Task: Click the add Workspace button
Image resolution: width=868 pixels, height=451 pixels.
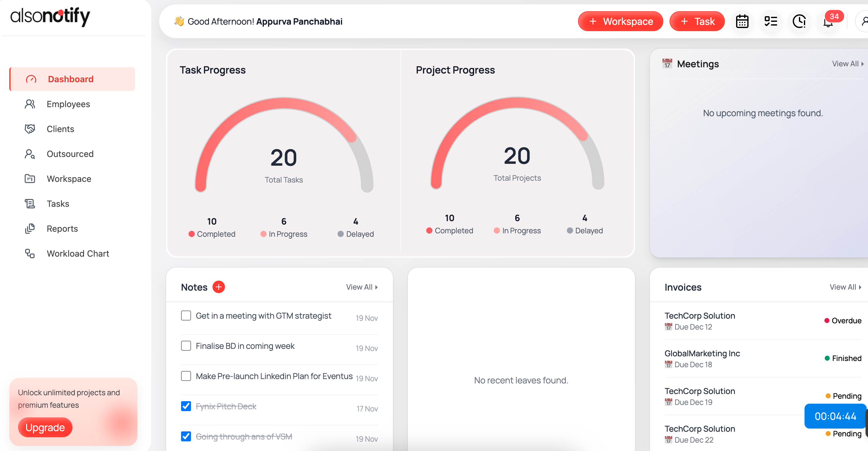Action: (620, 21)
